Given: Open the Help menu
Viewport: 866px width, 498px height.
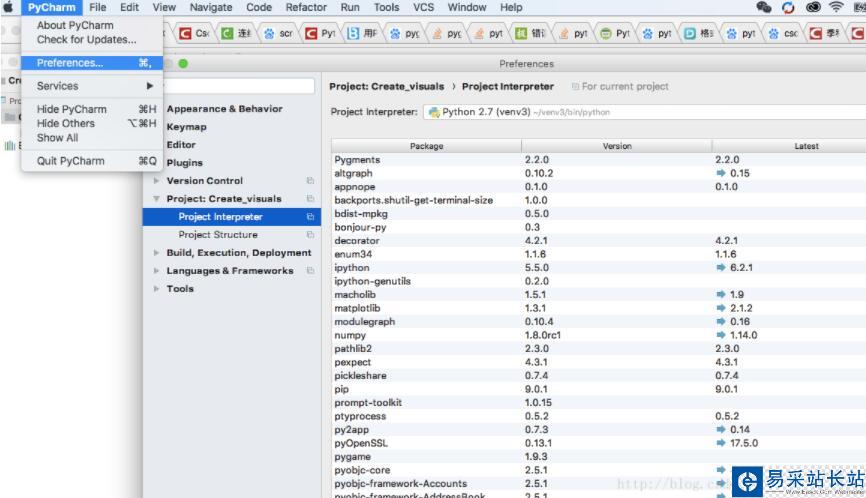Looking at the screenshot, I should point(511,8).
